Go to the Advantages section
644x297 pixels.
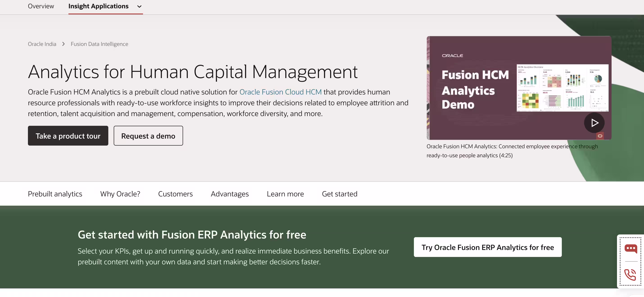(230, 194)
